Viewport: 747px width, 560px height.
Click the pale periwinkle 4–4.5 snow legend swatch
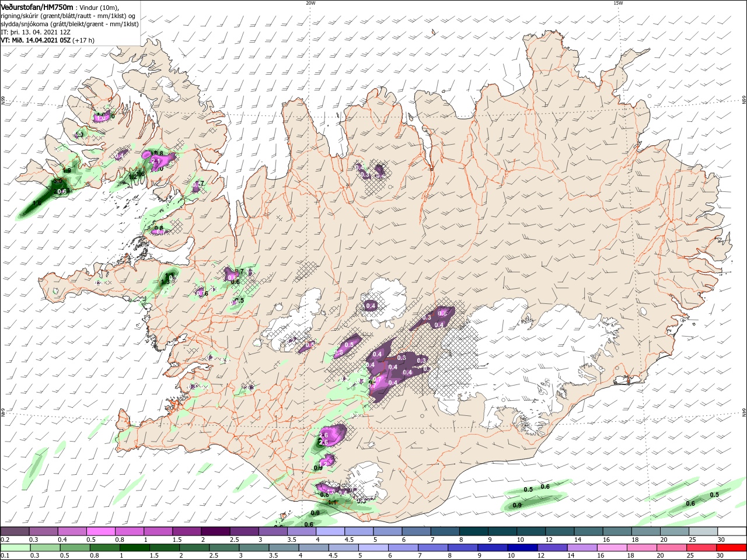[x=330, y=531]
